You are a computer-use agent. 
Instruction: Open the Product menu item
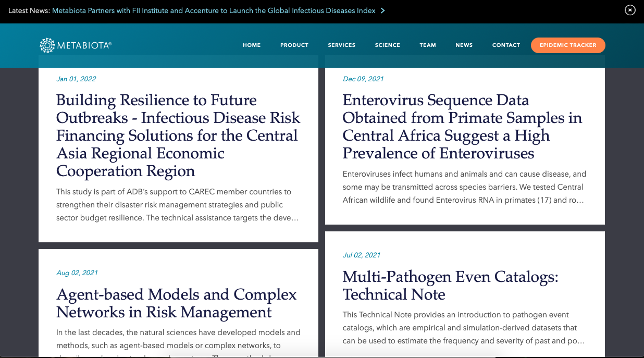294,45
